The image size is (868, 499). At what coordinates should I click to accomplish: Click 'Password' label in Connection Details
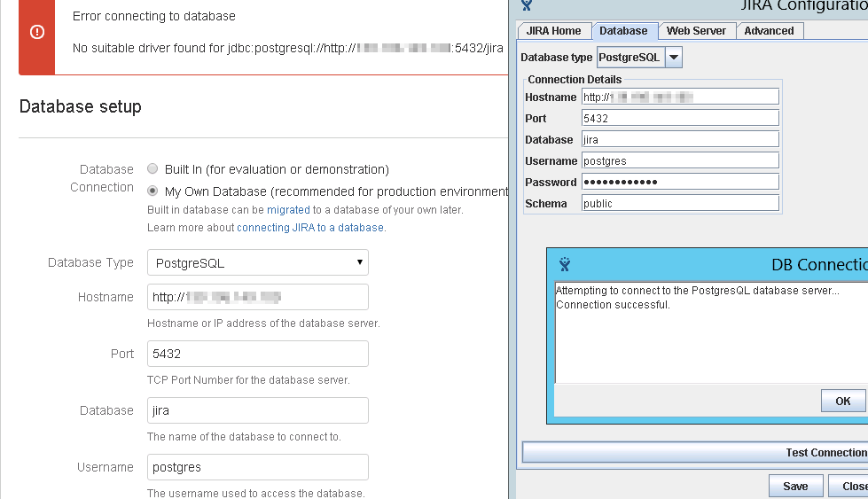(551, 182)
